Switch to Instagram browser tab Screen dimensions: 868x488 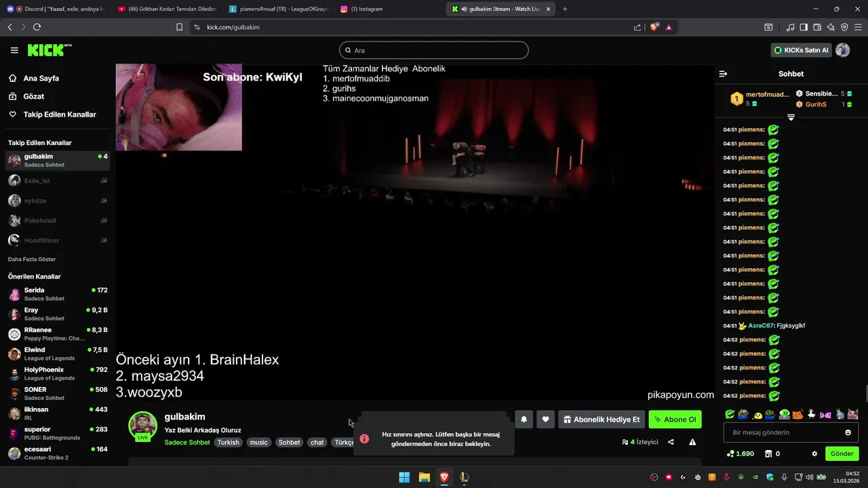(390, 9)
